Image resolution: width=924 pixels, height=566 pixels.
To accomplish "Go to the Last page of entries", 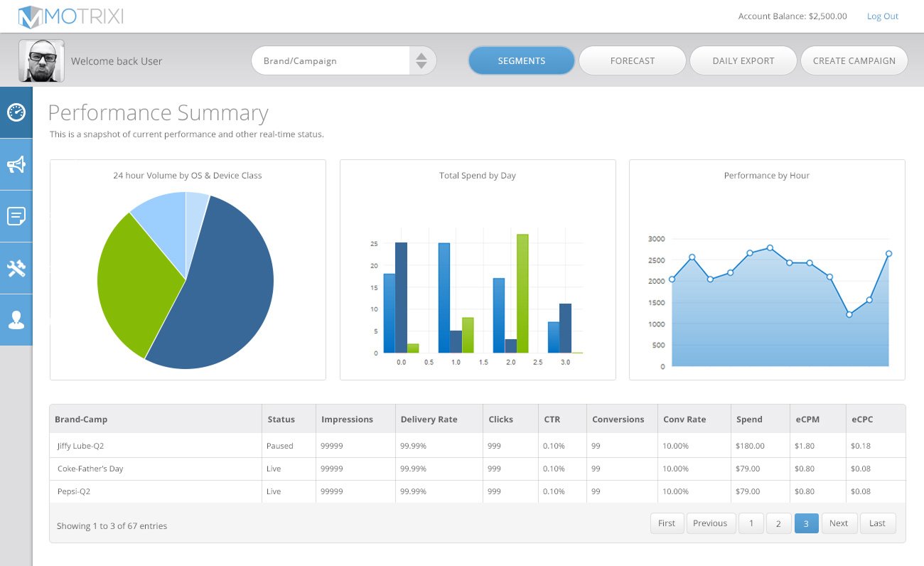I will click(x=877, y=523).
